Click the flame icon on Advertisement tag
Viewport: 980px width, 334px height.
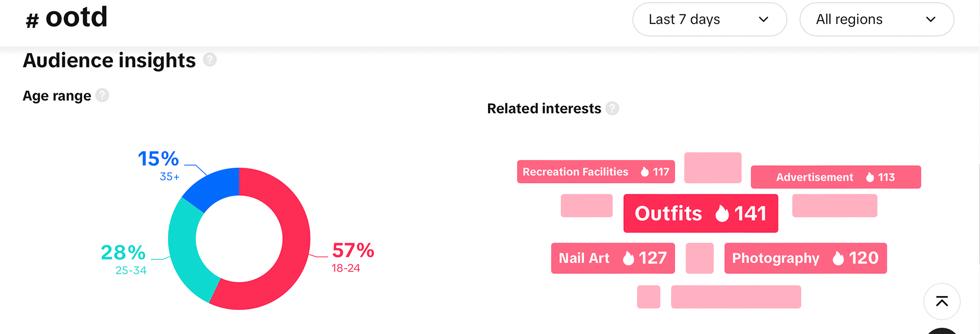pos(870,177)
